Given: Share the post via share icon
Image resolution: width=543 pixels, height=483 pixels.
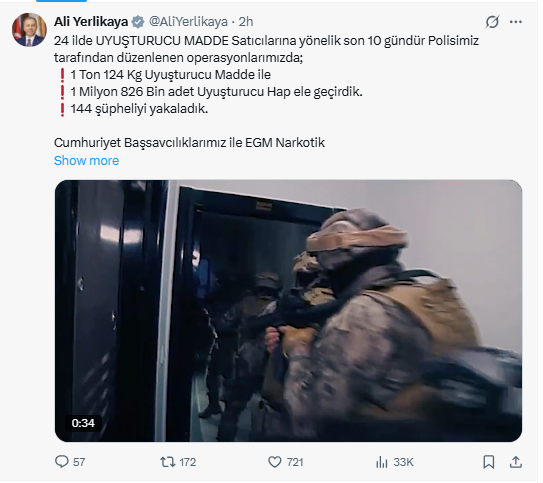Looking at the screenshot, I should [516, 462].
